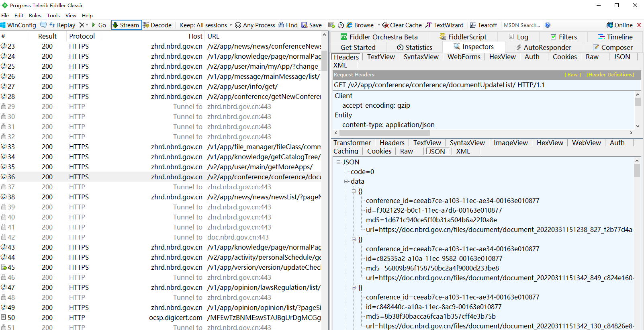This screenshot has width=644, height=330.
Task: Save sessions via Save button
Action: tap(312, 25)
